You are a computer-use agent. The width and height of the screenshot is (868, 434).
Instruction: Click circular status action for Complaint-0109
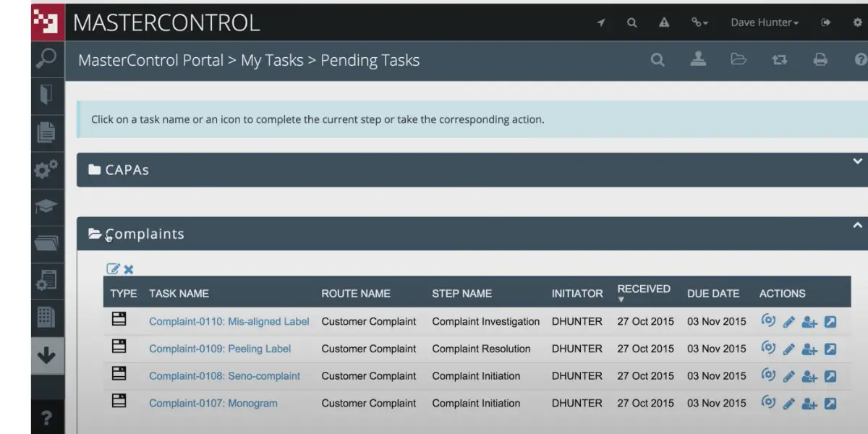(768, 348)
